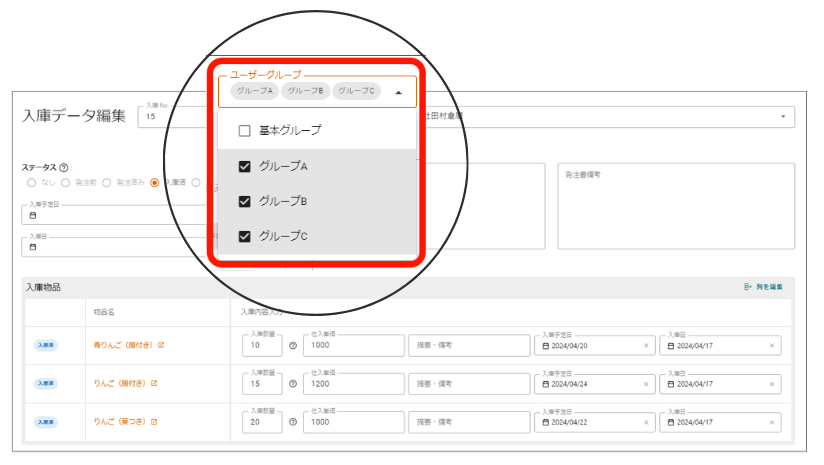The height and width of the screenshot is (465, 824).
Task: Clear 入庫日 2024/04/17 in りんご（葉つき）row
Action: pos(772,422)
